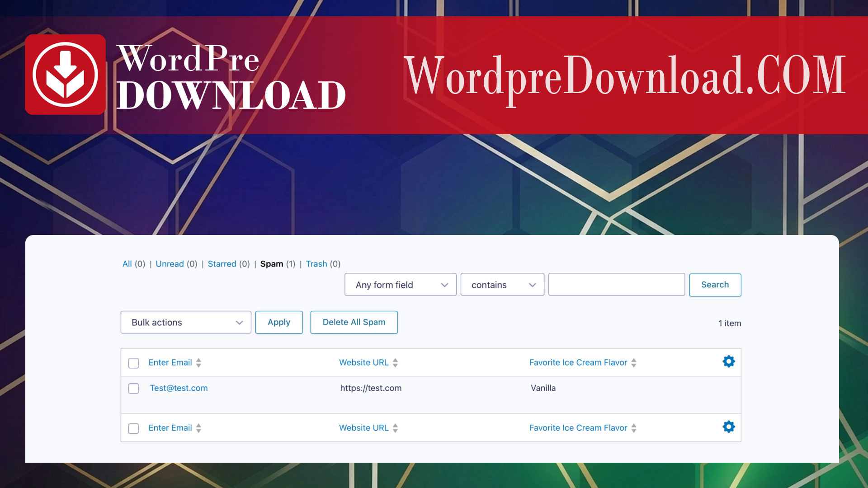868x488 pixels.
Task: Click the WordPre Download logo icon
Action: 66,75
